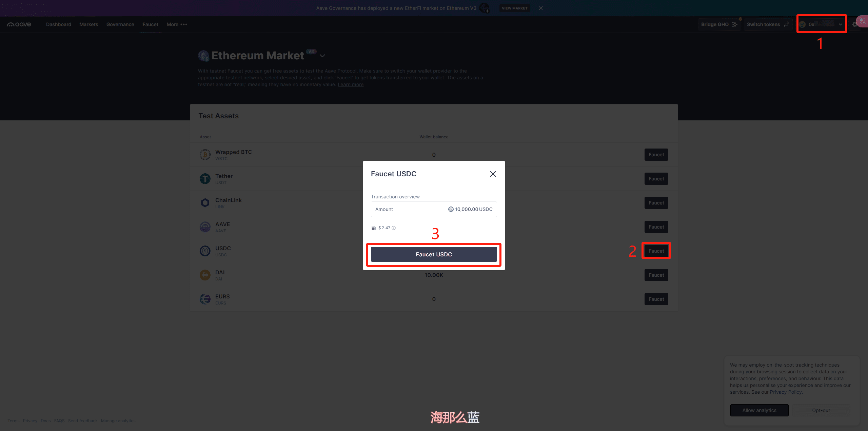
Task: Close the Faucet USDC dialog
Action: point(493,174)
